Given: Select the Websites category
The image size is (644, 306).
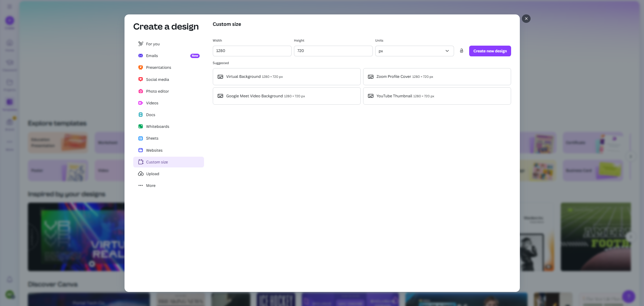Looking at the screenshot, I should pos(168,150).
